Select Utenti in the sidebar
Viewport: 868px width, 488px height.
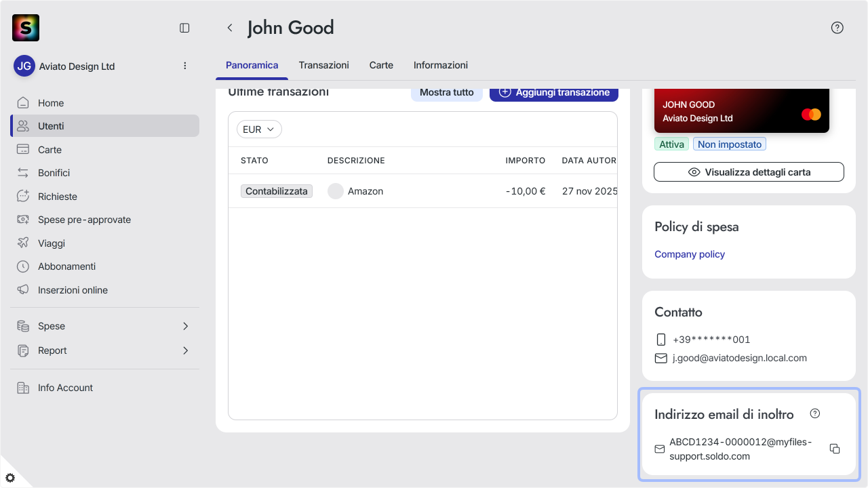(104, 126)
